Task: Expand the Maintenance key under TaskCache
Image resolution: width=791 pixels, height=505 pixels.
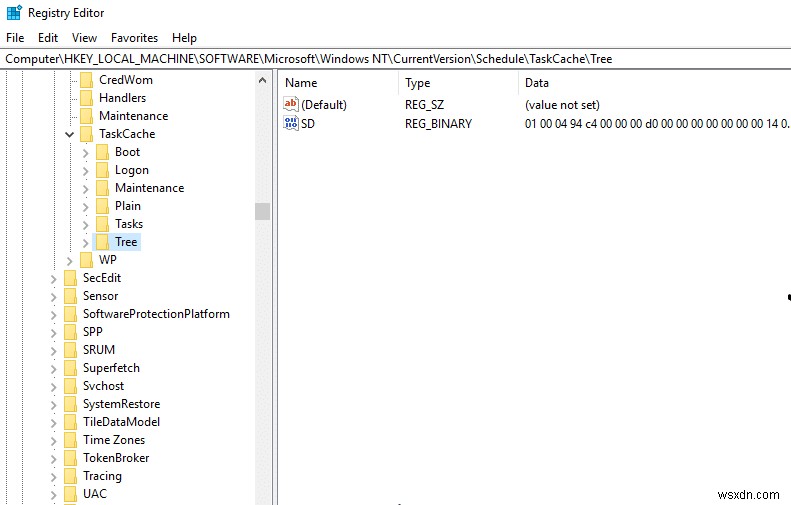Action: (x=85, y=189)
